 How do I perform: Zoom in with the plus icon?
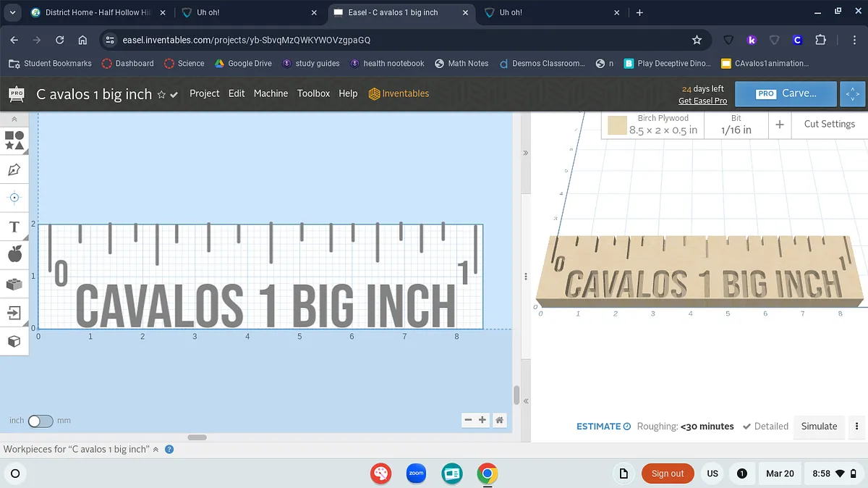[x=482, y=420]
